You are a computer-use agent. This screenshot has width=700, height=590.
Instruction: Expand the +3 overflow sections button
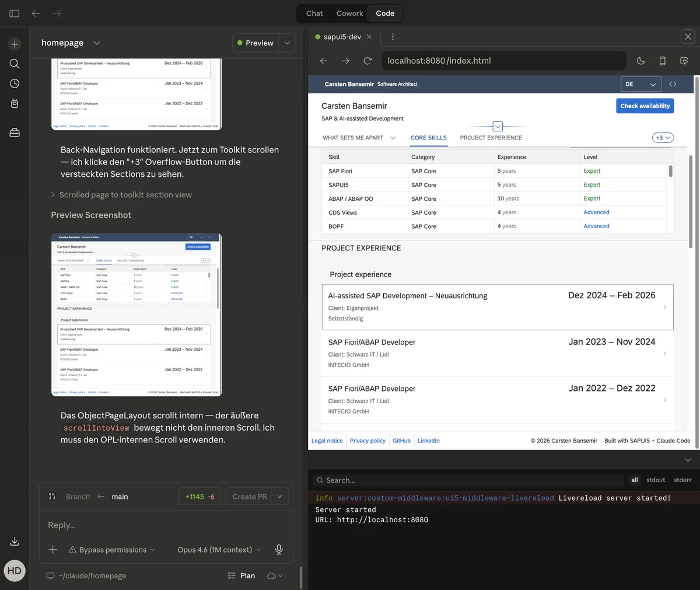coord(663,138)
